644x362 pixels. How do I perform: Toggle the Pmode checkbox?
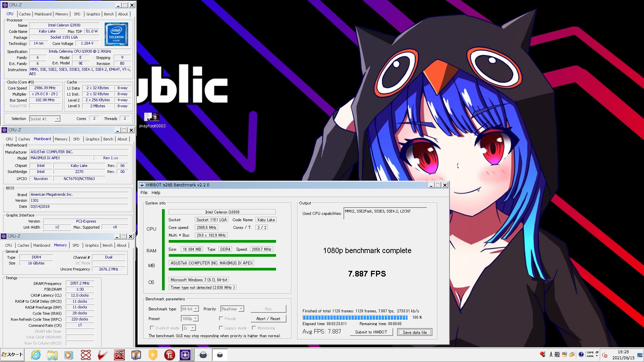(221, 318)
